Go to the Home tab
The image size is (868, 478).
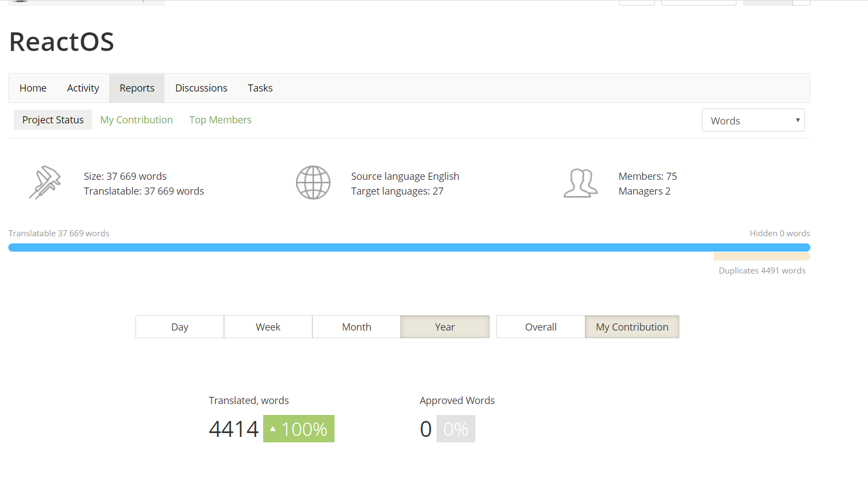coord(33,88)
